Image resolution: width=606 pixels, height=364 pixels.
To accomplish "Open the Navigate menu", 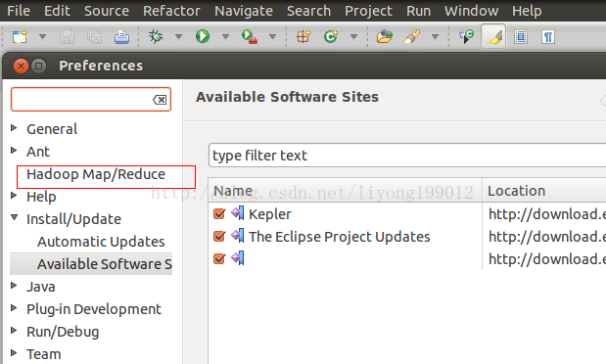I will [x=244, y=11].
